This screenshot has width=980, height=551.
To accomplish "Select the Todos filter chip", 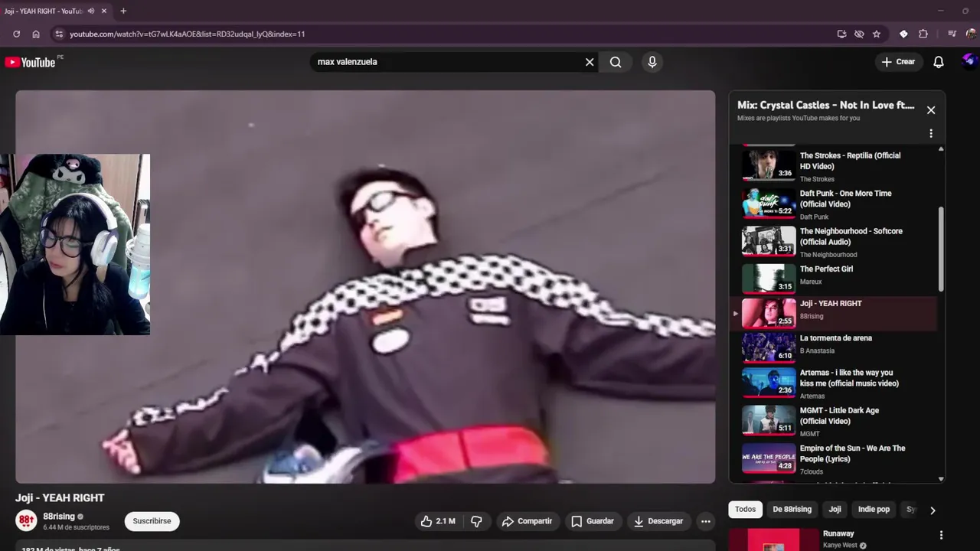I will [745, 510].
